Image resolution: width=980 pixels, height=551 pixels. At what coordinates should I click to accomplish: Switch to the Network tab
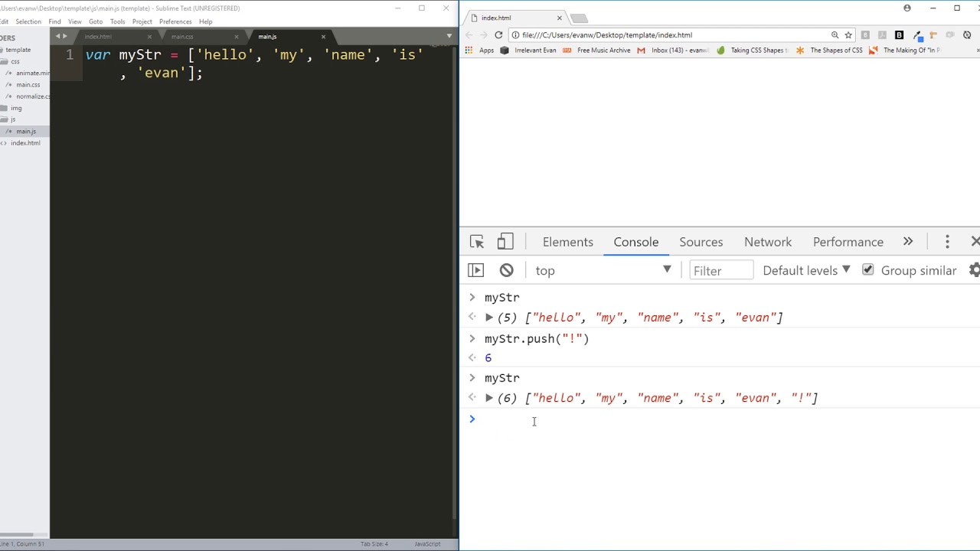point(768,242)
